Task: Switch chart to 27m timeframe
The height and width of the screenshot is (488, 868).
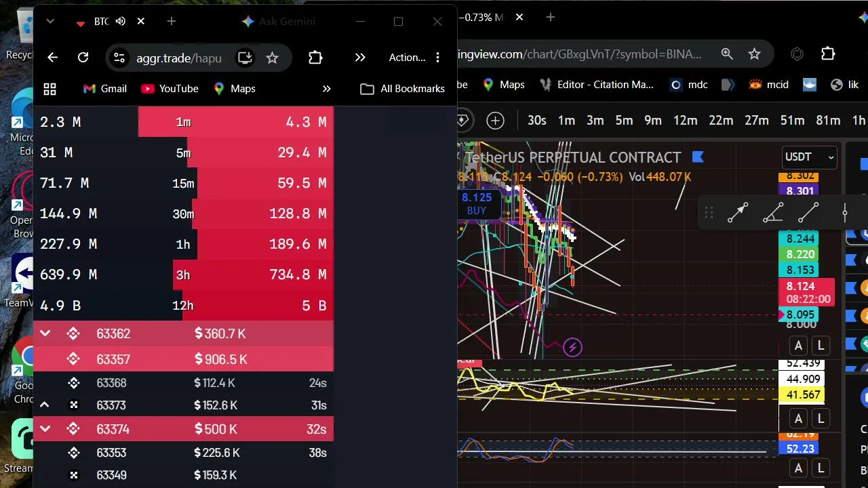Action: tap(757, 121)
